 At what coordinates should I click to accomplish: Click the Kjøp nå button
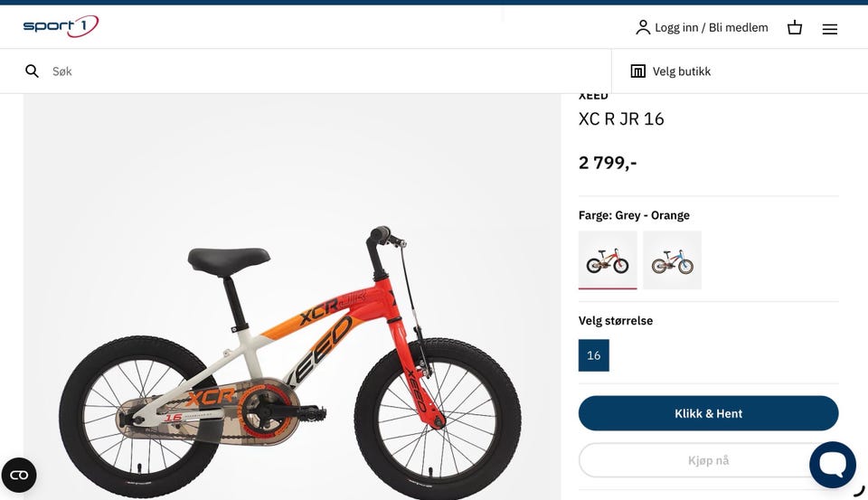point(708,460)
